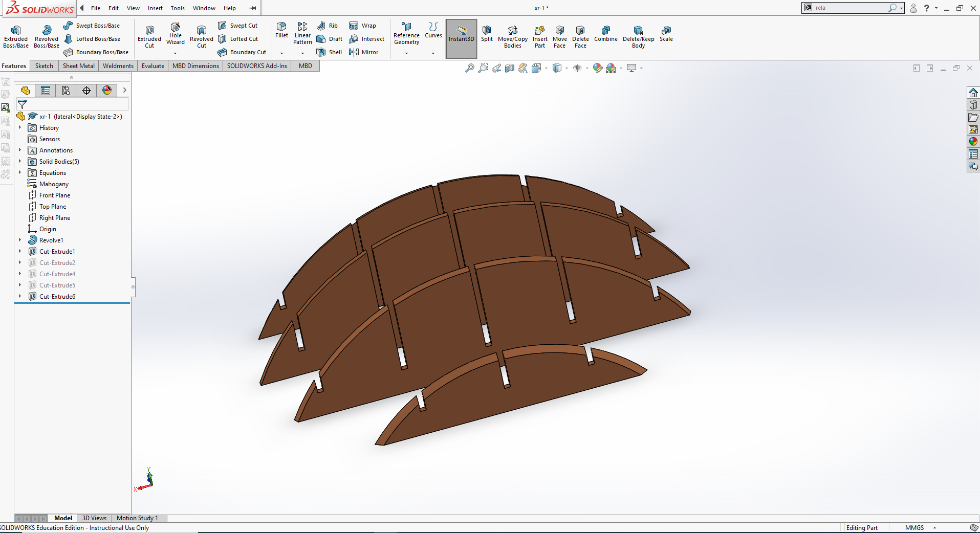
Task: Open the Insert menu
Action: point(155,8)
